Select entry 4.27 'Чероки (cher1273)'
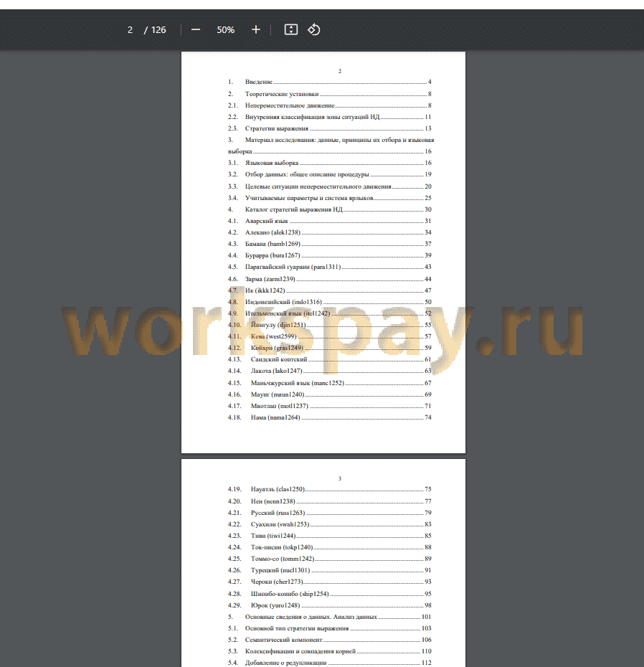 click(330, 582)
